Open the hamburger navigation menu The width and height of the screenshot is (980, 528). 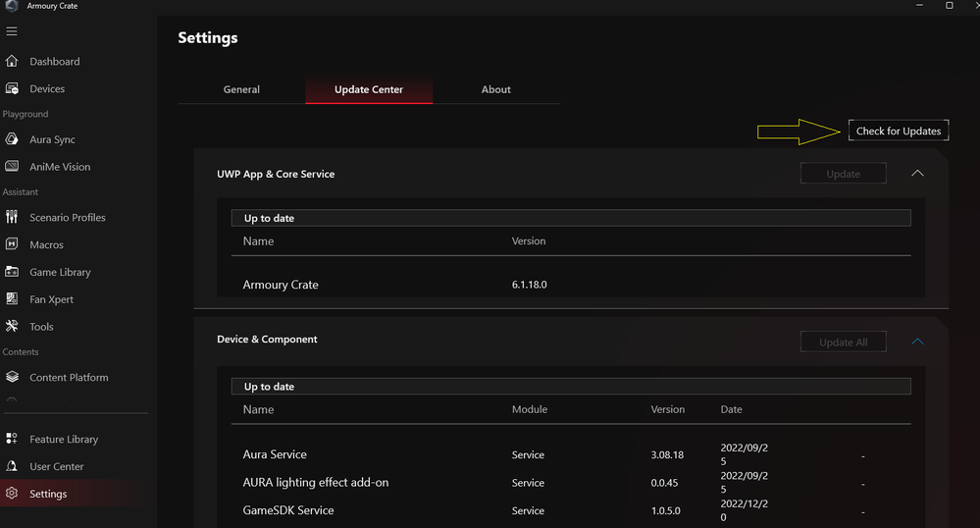coord(11,30)
